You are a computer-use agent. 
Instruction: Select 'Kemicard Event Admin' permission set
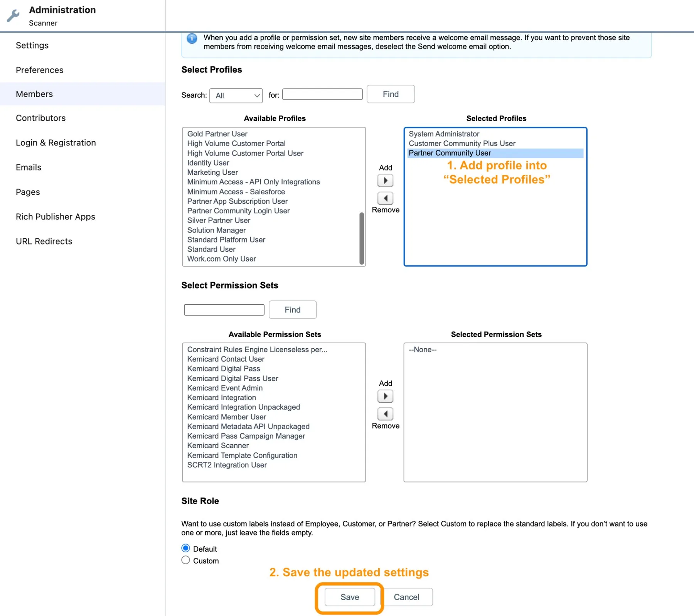coord(225,388)
